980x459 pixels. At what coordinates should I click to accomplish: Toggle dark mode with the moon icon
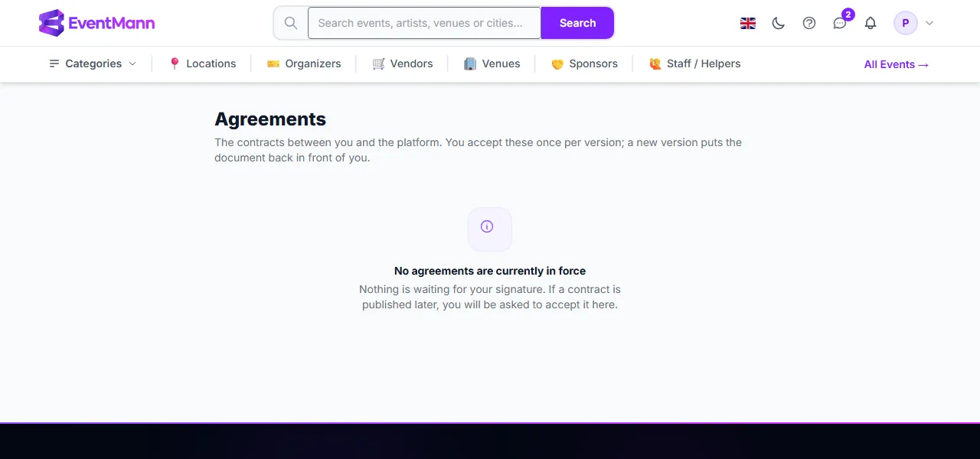pos(779,23)
